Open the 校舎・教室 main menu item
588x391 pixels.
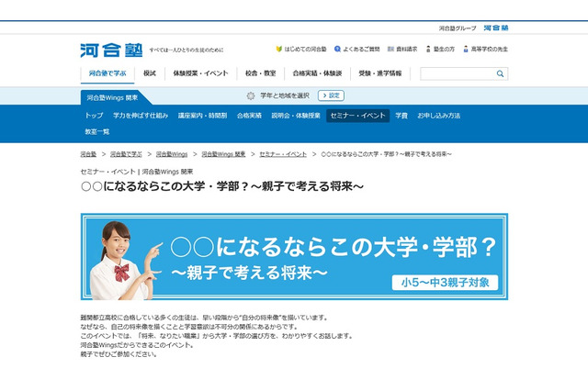pos(261,73)
